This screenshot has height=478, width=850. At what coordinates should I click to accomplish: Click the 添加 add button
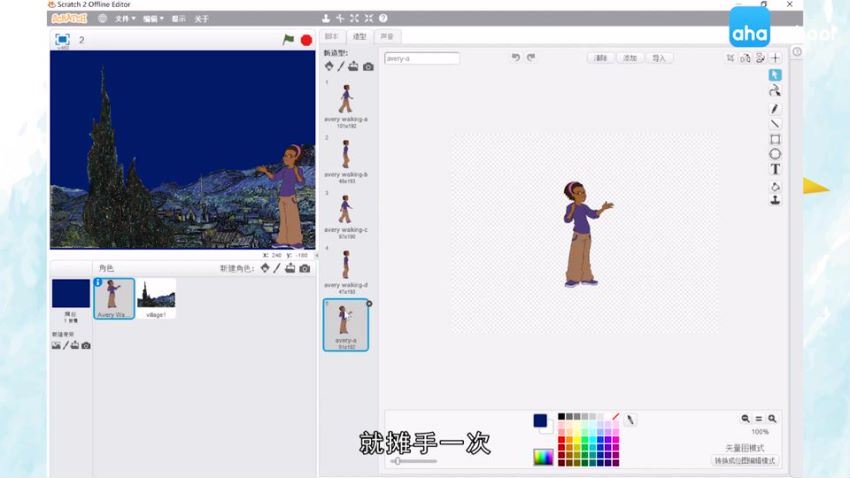630,58
